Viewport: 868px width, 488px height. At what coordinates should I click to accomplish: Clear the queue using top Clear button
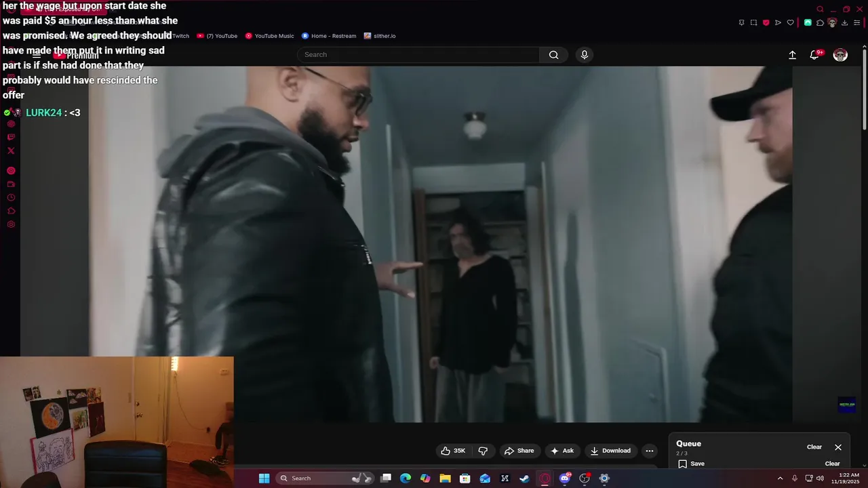point(814,447)
